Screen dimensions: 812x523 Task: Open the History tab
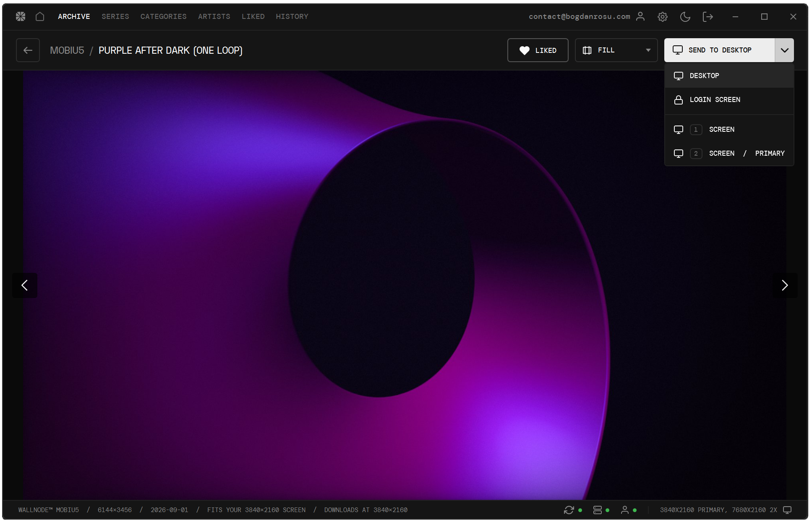click(x=292, y=16)
